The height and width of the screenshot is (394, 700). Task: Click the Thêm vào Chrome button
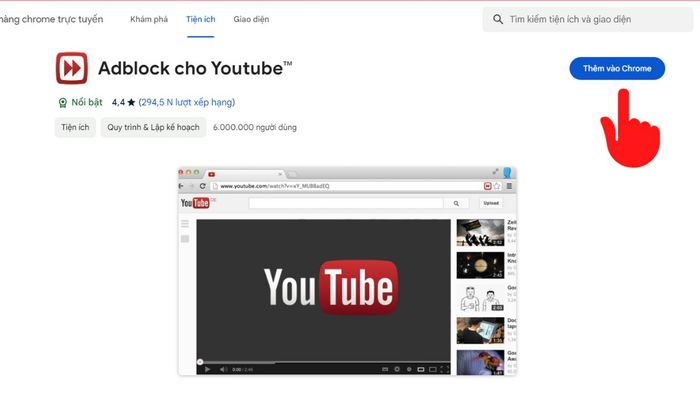[617, 68]
